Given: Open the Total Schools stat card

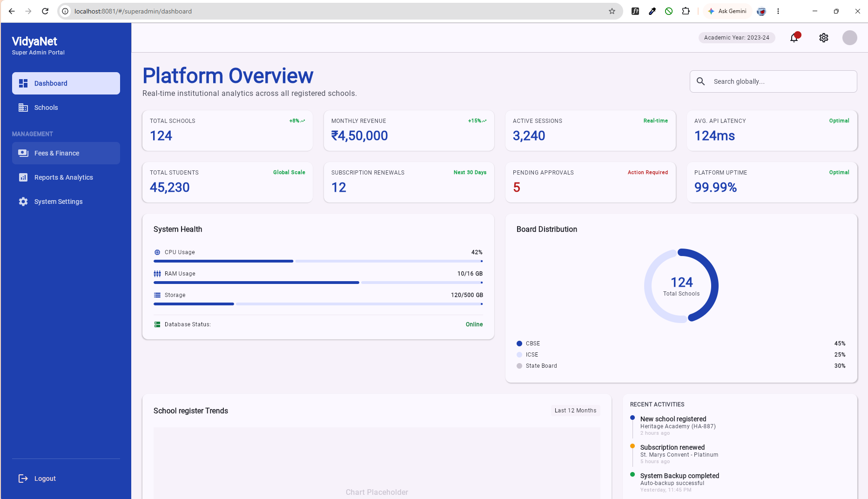Looking at the screenshot, I should 228,130.
